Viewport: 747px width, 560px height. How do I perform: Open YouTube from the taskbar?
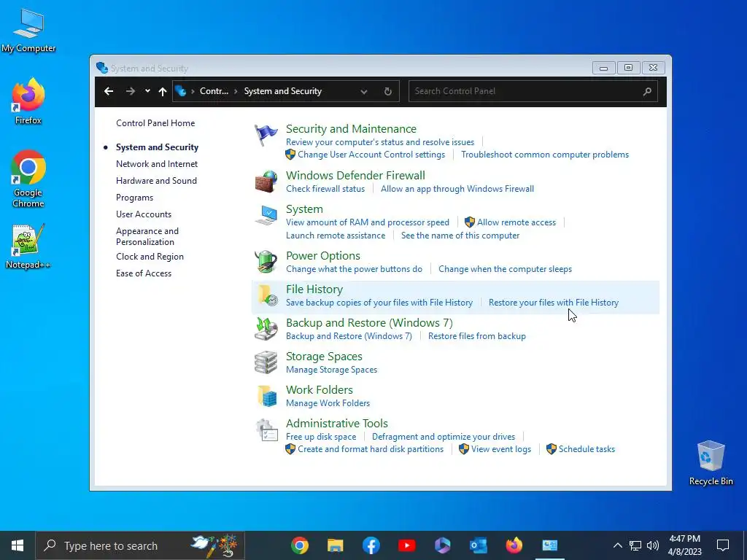pos(407,545)
